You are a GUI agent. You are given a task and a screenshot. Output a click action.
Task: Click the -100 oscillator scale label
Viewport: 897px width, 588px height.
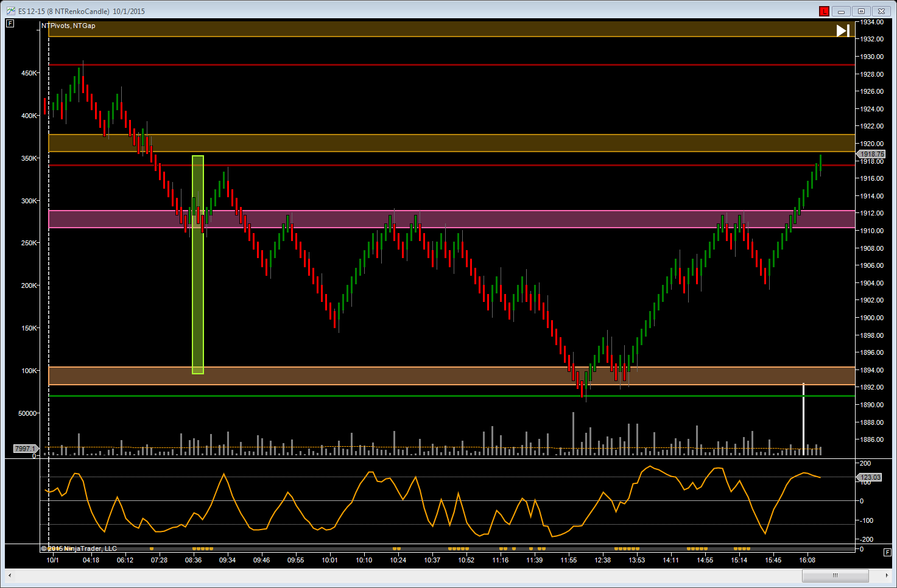coord(867,520)
